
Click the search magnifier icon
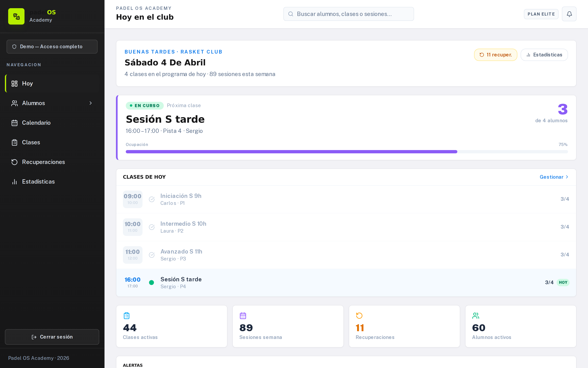pos(291,14)
